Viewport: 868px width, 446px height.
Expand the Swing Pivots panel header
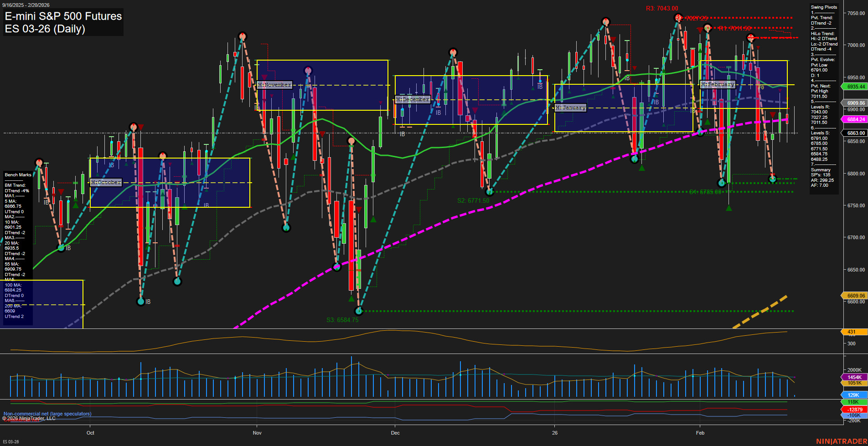click(824, 7)
